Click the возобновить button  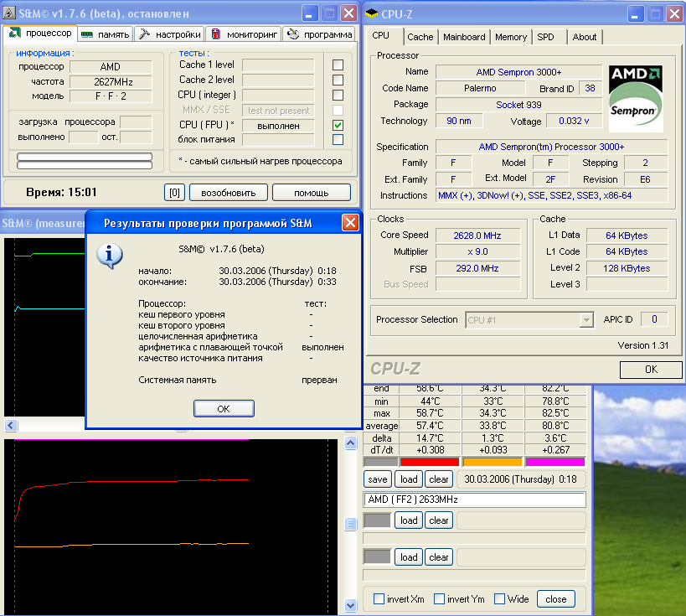click(x=229, y=193)
